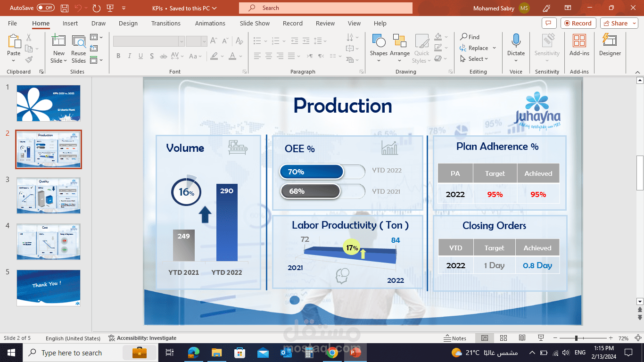Open the File menu
This screenshot has width=644, height=362.
click(12, 23)
